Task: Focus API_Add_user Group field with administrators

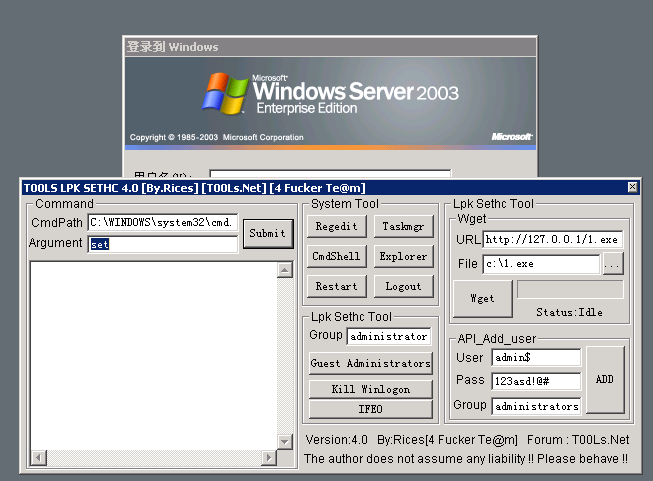Action: (x=536, y=406)
